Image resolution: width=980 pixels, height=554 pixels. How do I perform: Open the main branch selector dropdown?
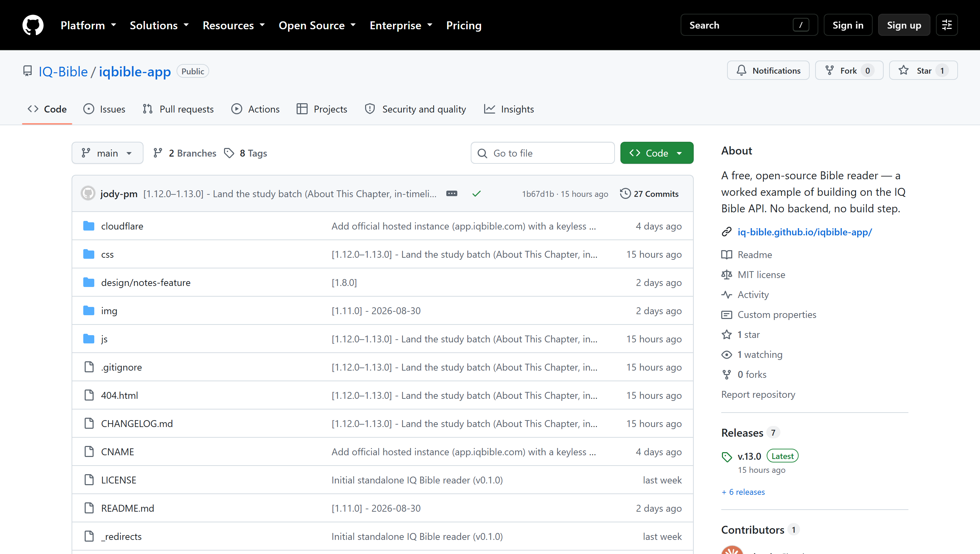[107, 153]
